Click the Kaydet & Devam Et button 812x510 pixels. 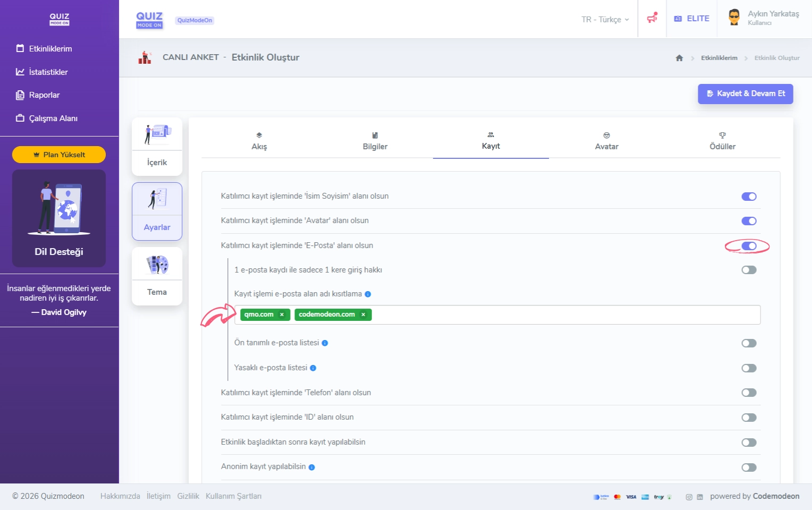click(746, 93)
